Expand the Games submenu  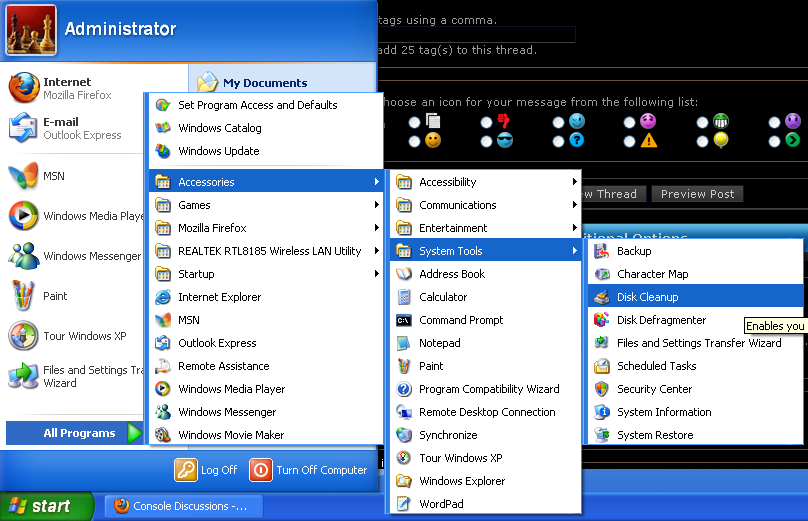pos(266,205)
